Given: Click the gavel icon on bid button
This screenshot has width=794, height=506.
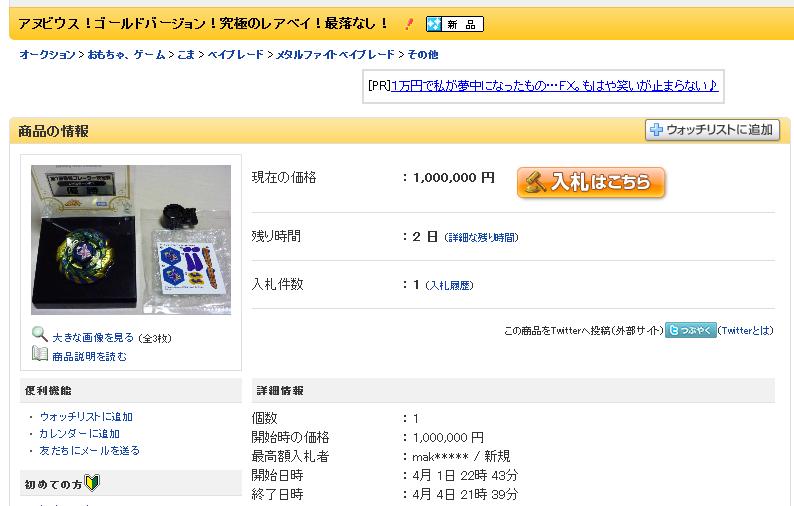Looking at the screenshot, I should 534,182.
